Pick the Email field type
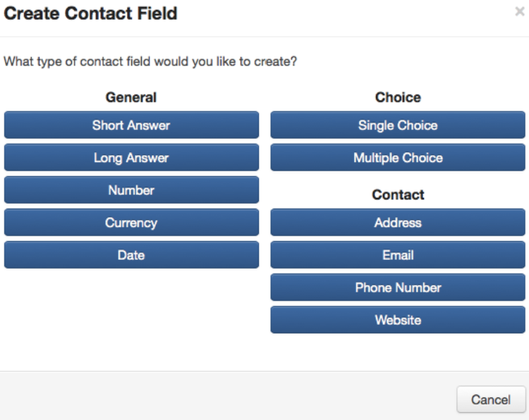 click(x=398, y=255)
